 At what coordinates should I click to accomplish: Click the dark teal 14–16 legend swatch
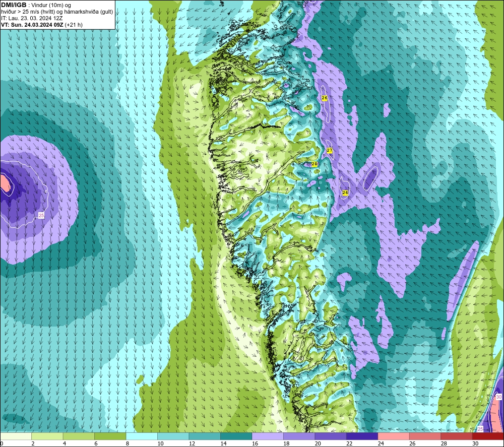tap(236, 436)
